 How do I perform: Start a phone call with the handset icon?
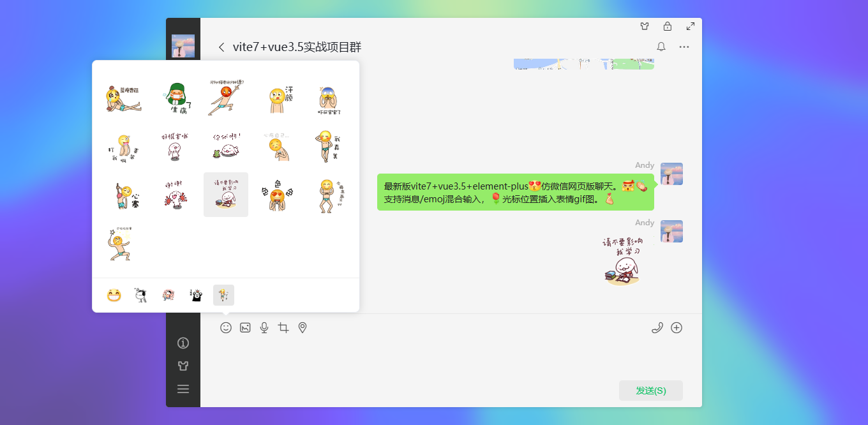point(657,327)
